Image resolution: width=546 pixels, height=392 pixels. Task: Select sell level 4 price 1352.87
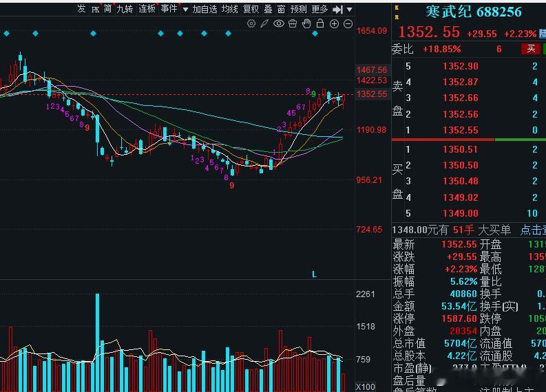tap(461, 82)
